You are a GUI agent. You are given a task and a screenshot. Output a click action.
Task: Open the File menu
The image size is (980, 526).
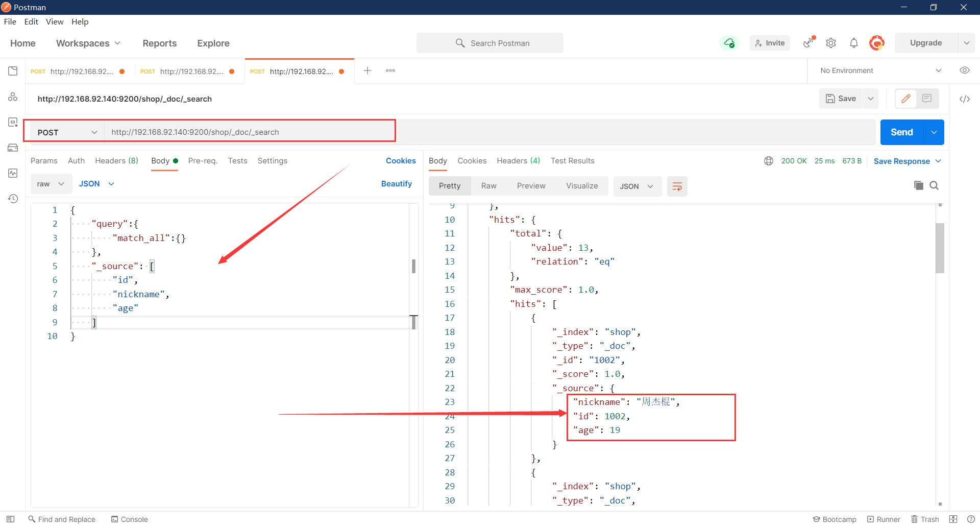point(10,21)
